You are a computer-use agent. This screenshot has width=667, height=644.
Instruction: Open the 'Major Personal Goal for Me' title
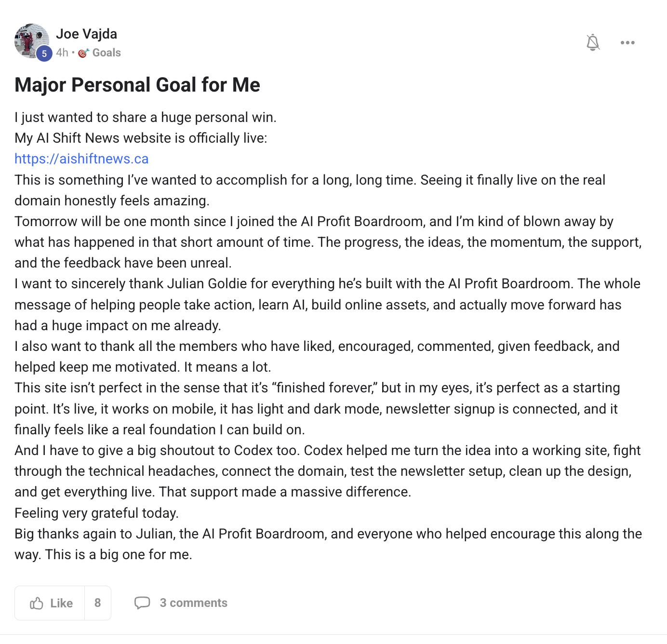[137, 85]
